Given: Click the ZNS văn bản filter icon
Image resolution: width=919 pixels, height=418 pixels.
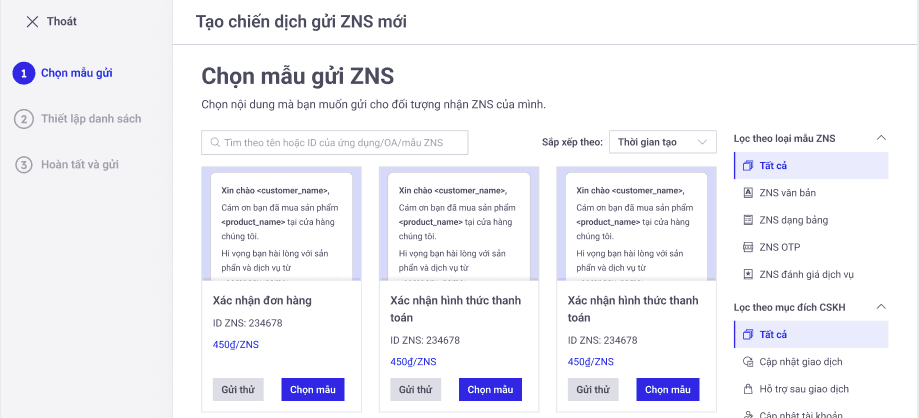Looking at the screenshot, I should tap(747, 192).
